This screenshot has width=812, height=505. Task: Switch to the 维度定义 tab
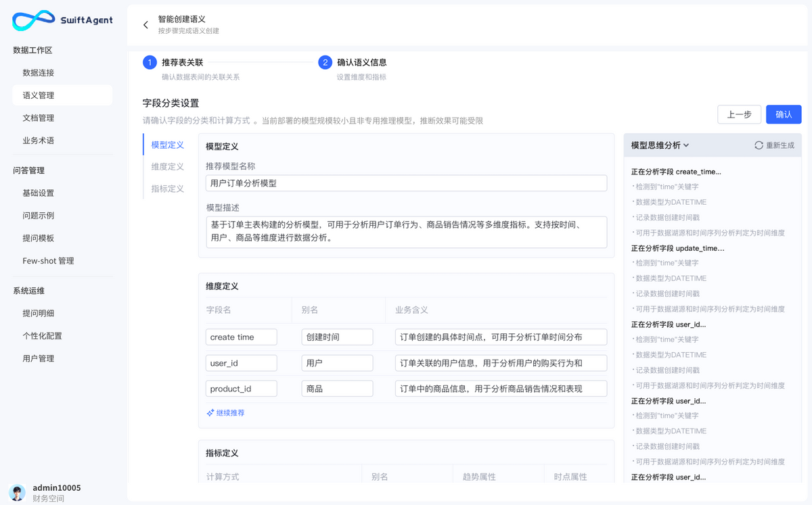tap(167, 167)
